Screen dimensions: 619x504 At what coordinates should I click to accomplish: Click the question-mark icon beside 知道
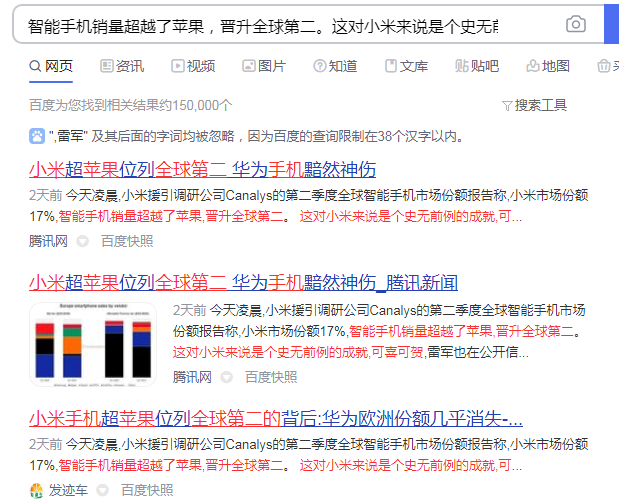(x=320, y=66)
